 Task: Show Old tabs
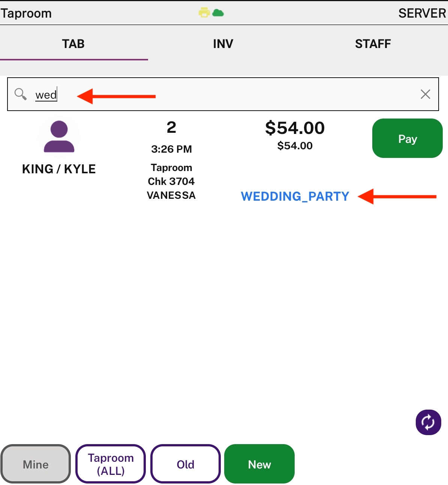click(186, 464)
